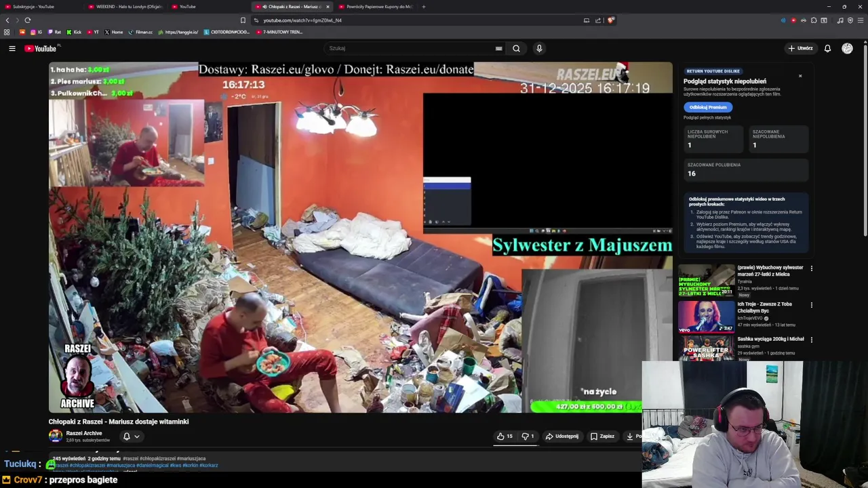Open options for Sashka wyciąga 200kg video
Image resolution: width=868 pixels, height=488 pixels.
[811, 340]
